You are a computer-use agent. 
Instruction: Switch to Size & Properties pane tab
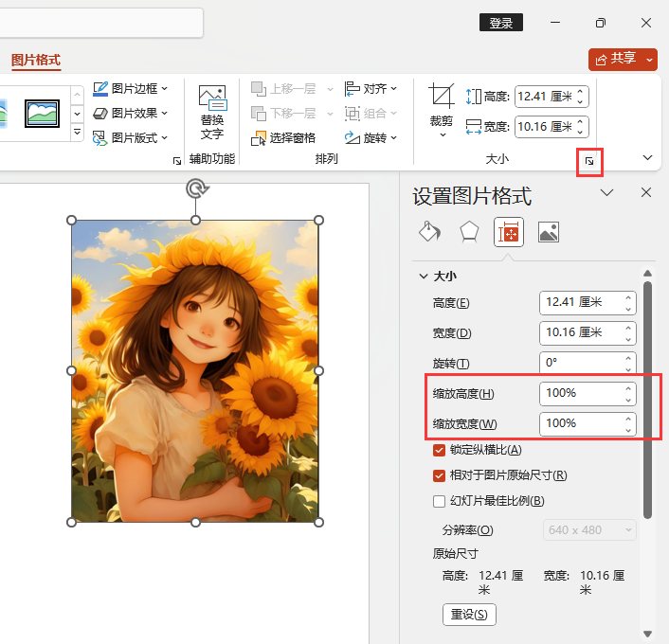(x=509, y=232)
